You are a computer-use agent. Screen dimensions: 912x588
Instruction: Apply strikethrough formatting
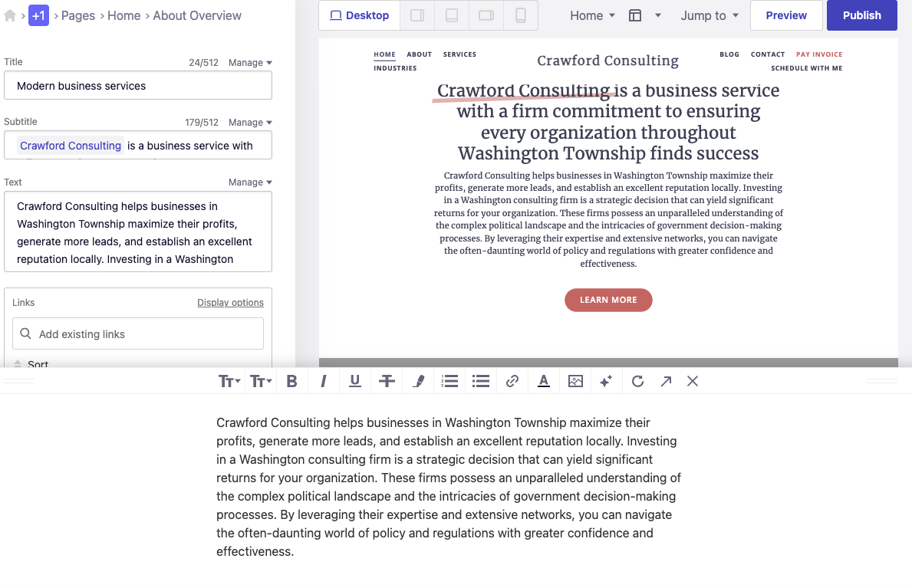point(387,381)
